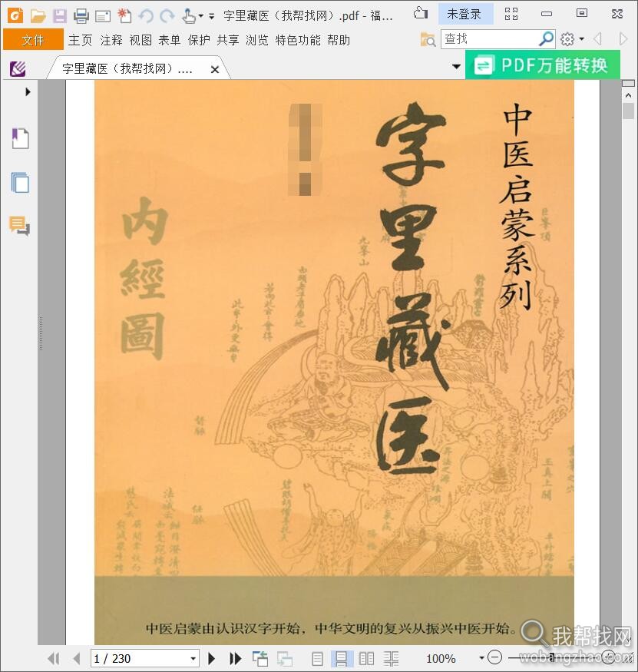Open the 100% zoom level dropdown
The height and width of the screenshot is (672, 638).
(x=481, y=658)
